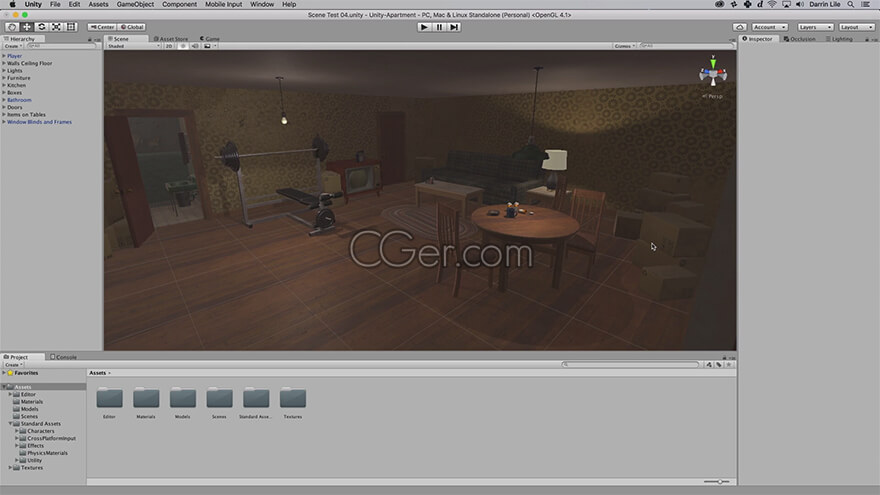The width and height of the screenshot is (880, 495).
Task: Switch to the Lighting tab
Action: click(839, 39)
